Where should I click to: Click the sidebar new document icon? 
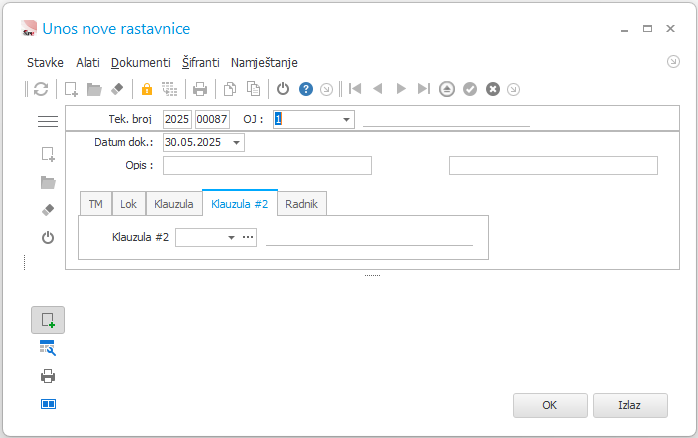click(48, 154)
